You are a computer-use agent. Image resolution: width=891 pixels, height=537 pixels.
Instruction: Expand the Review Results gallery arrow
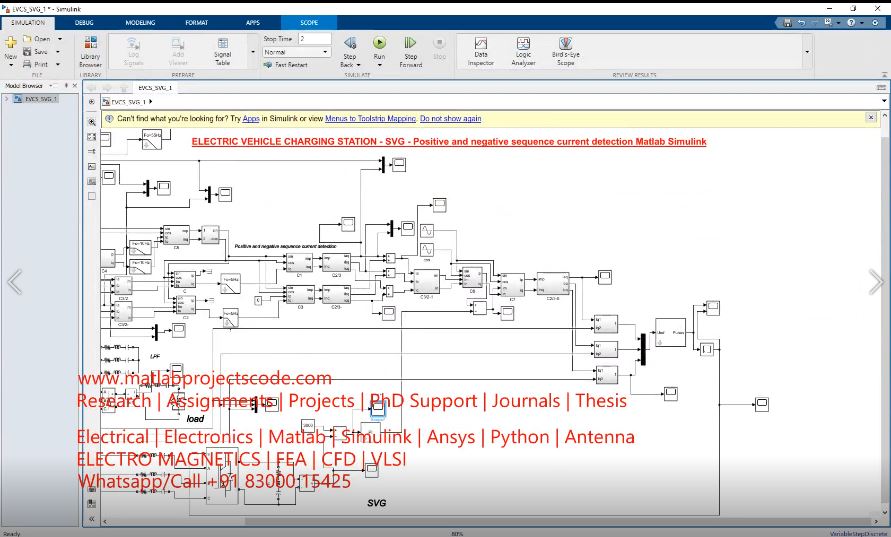coord(807,51)
